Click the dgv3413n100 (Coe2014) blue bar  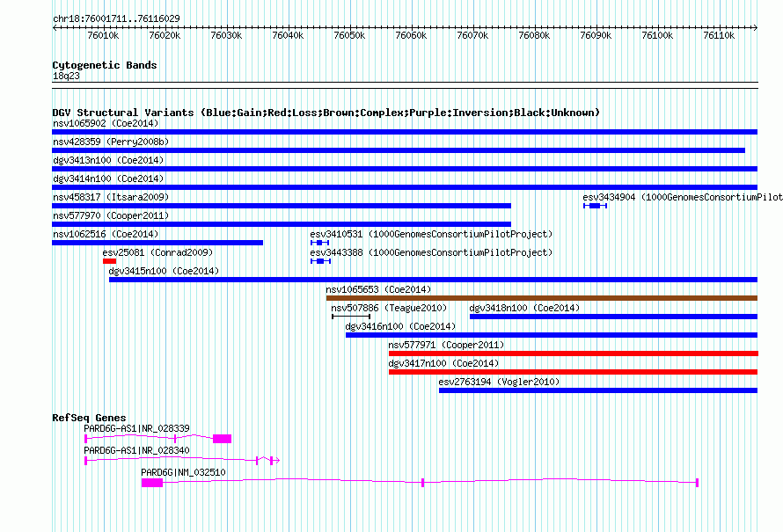(405, 169)
